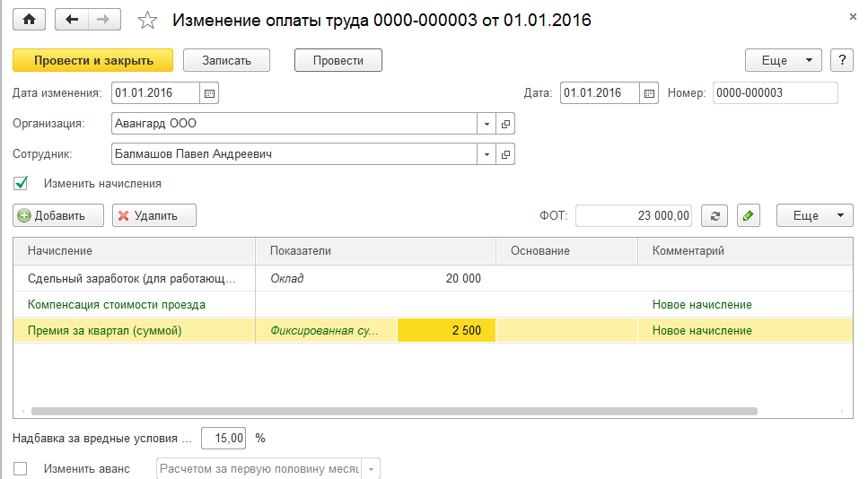Open calendar for Дата изменения field

(x=209, y=93)
